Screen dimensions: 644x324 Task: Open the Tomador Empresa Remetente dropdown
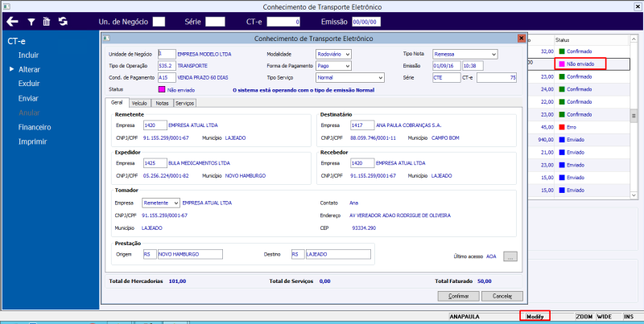[175, 203]
